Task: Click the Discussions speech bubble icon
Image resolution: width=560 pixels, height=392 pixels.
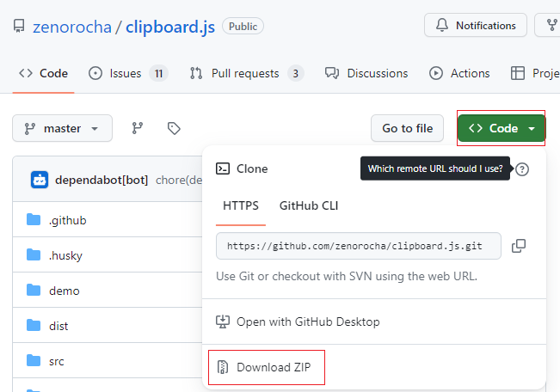Action: point(332,73)
